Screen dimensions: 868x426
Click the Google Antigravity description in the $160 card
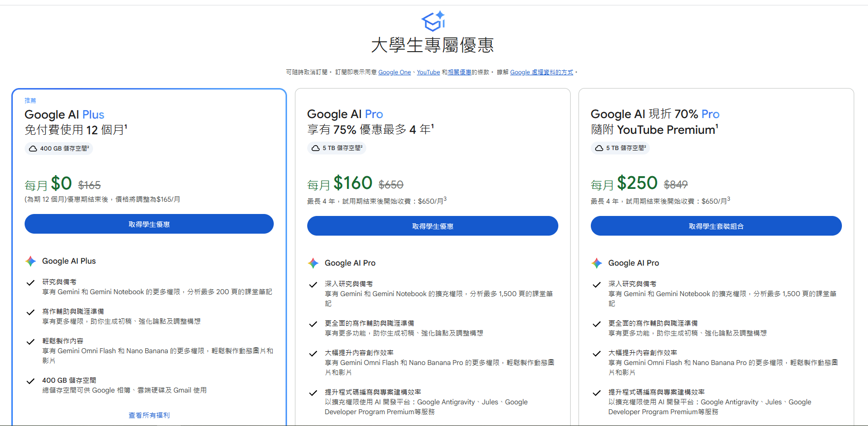pos(426,407)
